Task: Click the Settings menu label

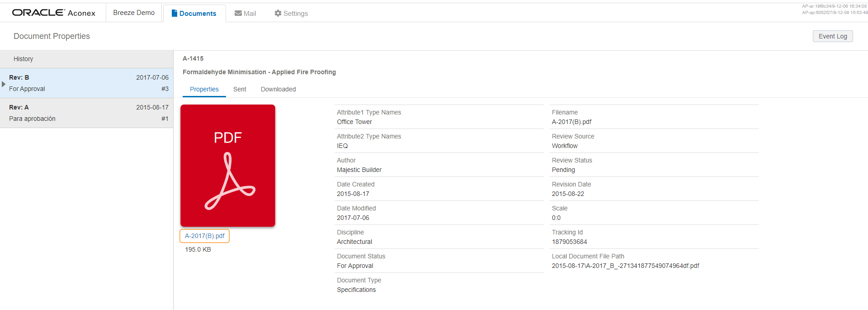Action: tap(296, 14)
